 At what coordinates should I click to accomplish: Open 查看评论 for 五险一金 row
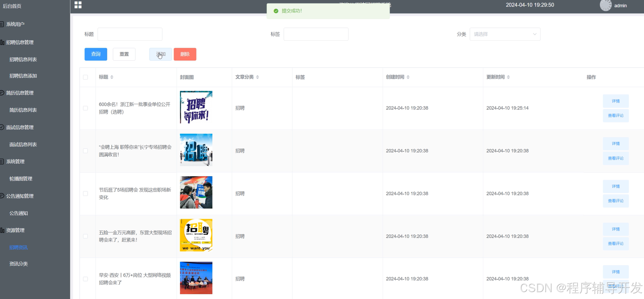point(616,243)
